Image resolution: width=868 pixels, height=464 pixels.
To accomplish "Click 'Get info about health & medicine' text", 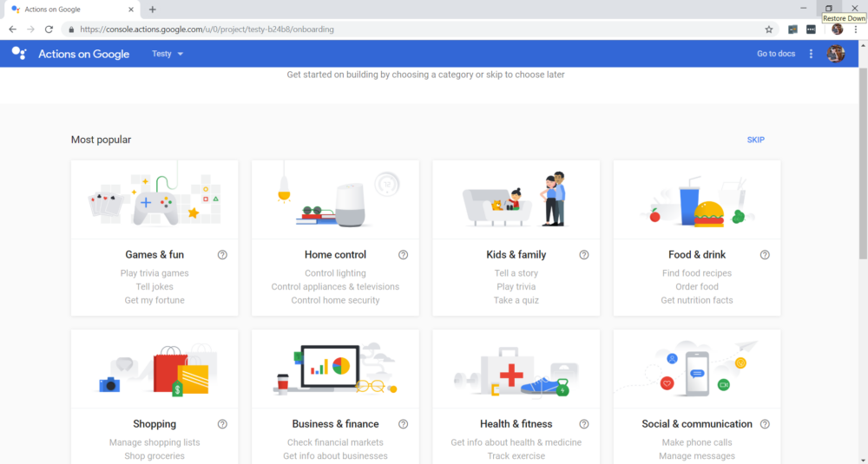I will pos(516,442).
